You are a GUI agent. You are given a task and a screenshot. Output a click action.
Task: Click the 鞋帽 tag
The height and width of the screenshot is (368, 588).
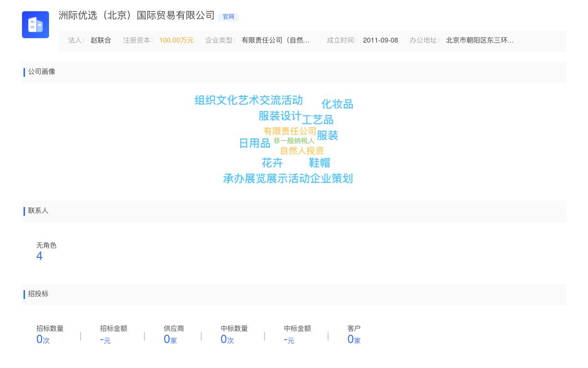point(319,163)
